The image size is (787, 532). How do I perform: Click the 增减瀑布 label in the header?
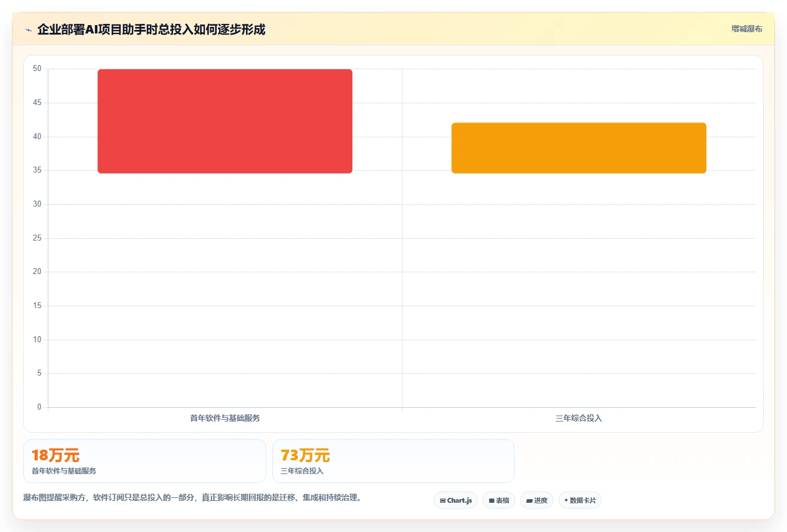coord(746,29)
